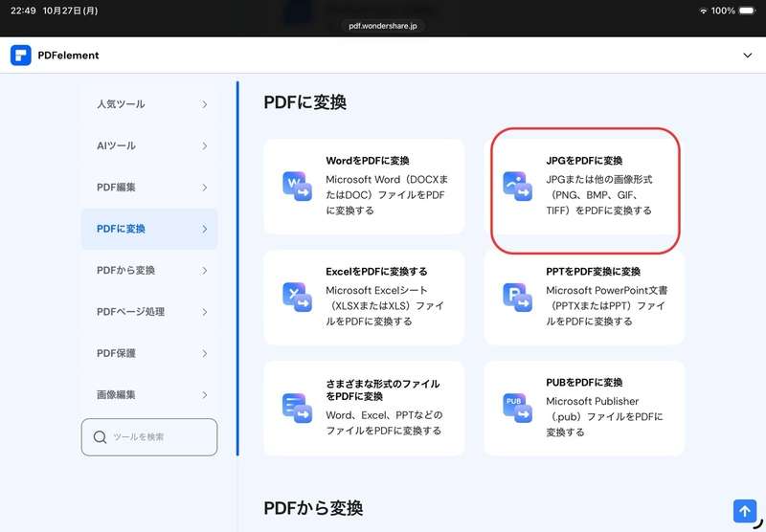766x532 pixels.
Task: Expand the PDFに変換 chevron
Action: (205, 229)
